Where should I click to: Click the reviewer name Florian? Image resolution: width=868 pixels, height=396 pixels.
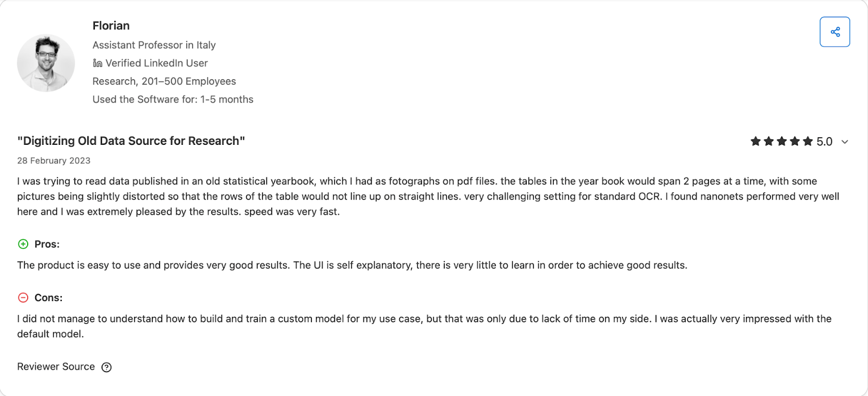click(x=111, y=25)
